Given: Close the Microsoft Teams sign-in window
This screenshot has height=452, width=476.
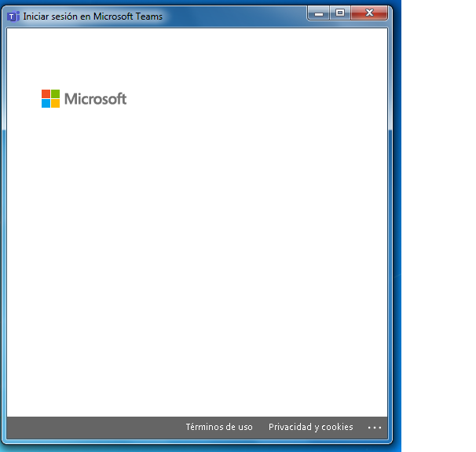Looking at the screenshot, I should pos(369,13).
